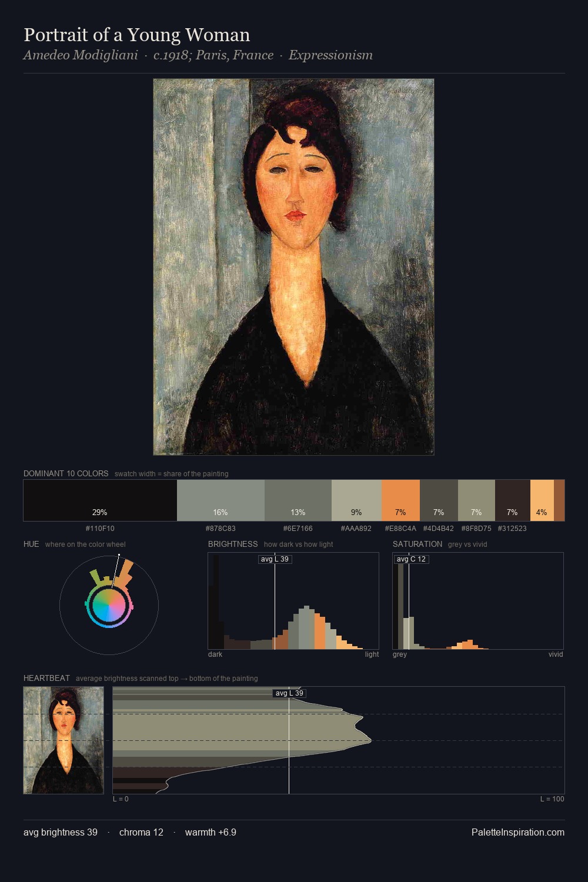Image resolution: width=588 pixels, height=882 pixels.
Task: Select the orange #E88C4A swatch
Action: 400,500
